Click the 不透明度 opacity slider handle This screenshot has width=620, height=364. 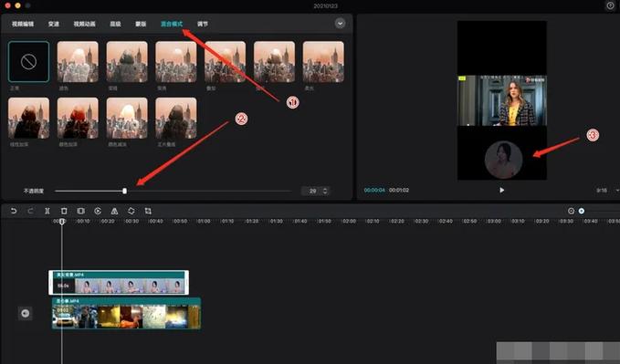coord(124,191)
